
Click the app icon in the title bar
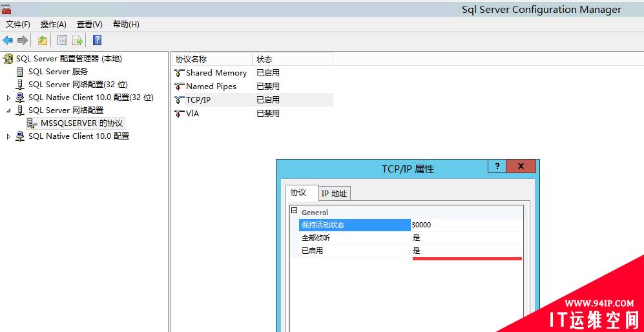pos(6,9)
